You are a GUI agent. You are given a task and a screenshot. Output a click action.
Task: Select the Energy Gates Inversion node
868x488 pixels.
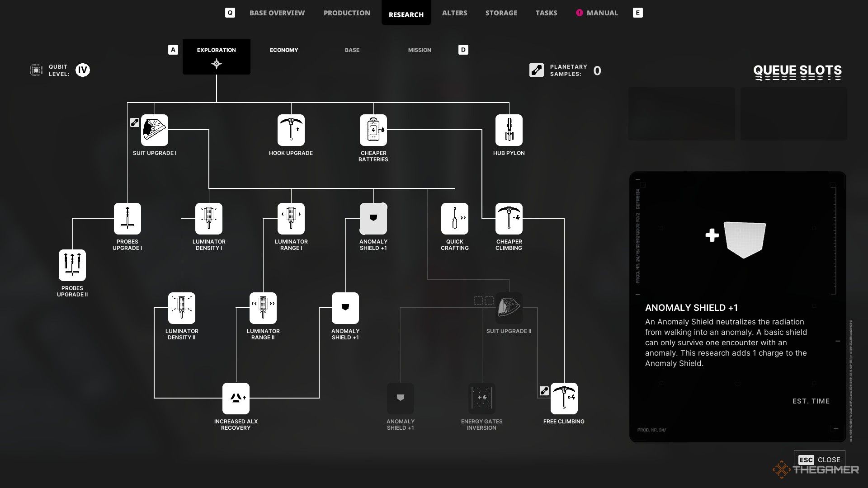[482, 399]
